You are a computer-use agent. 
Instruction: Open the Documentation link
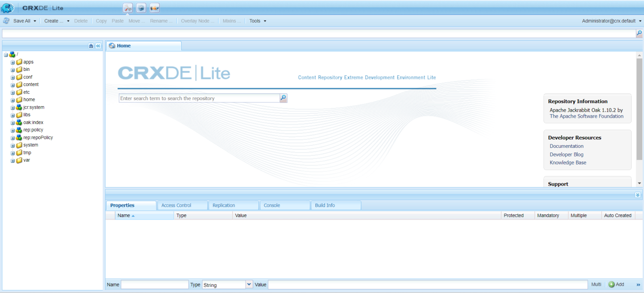click(566, 146)
